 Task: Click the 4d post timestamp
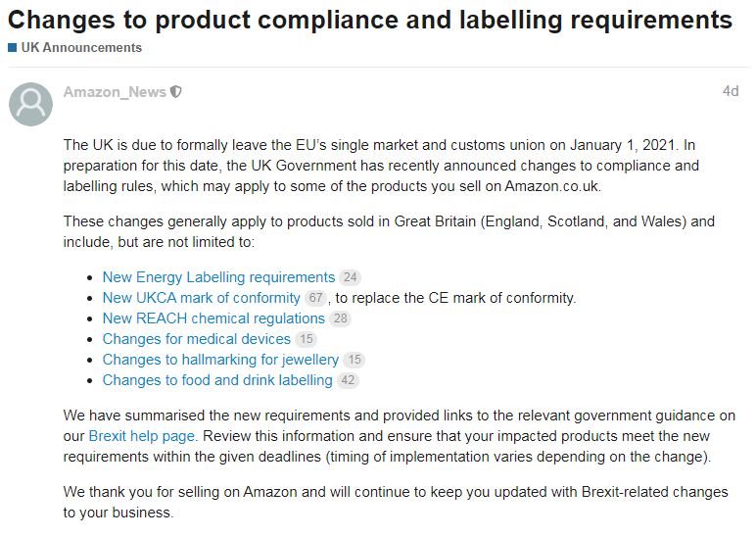click(x=730, y=91)
